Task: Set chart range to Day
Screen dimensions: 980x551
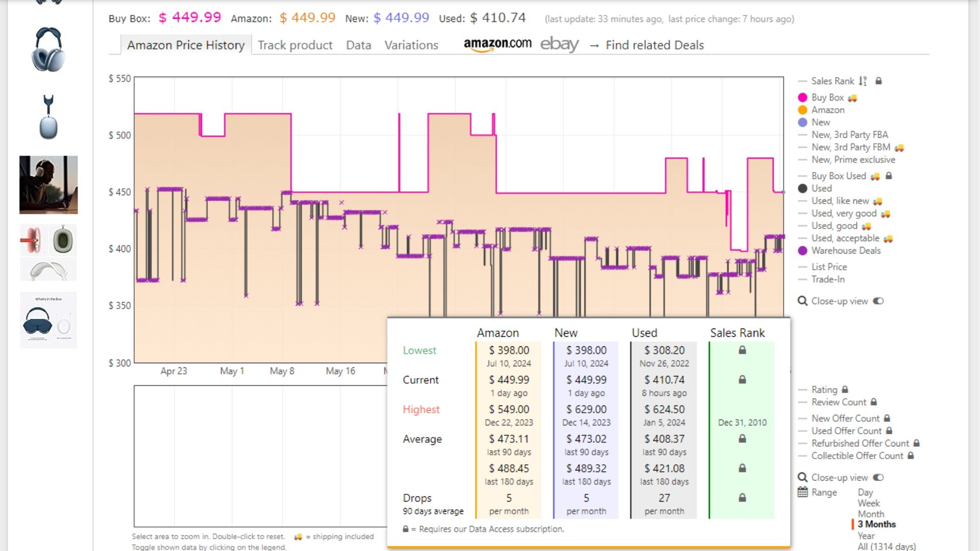Action: tap(865, 492)
